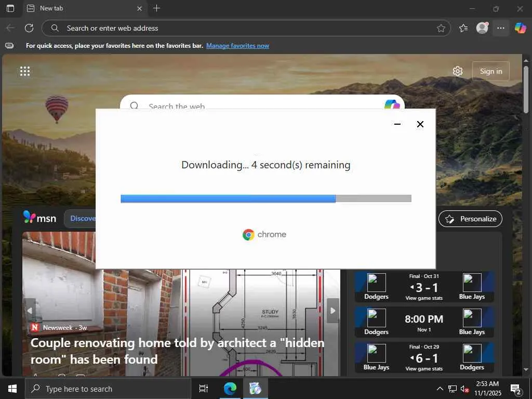Click the Sign in button
Viewport: 532px width, 399px height.
490,71
